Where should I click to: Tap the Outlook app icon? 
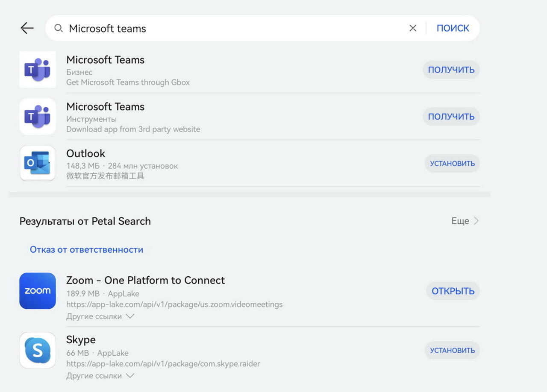tap(38, 163)
